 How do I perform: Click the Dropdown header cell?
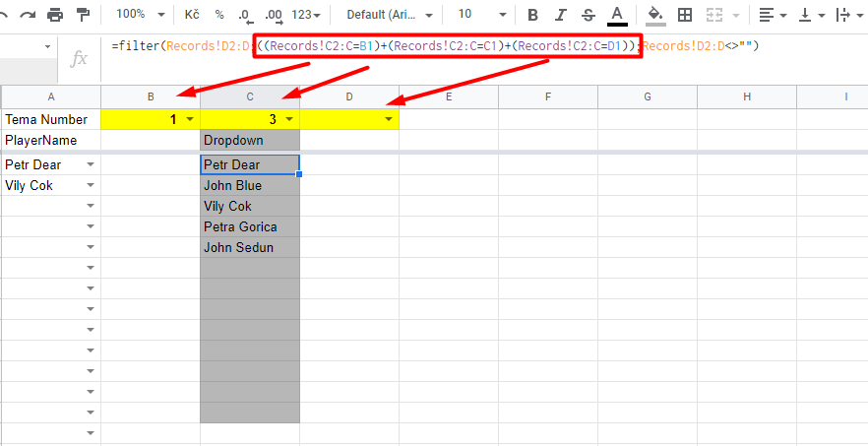(x=250, y=140)
